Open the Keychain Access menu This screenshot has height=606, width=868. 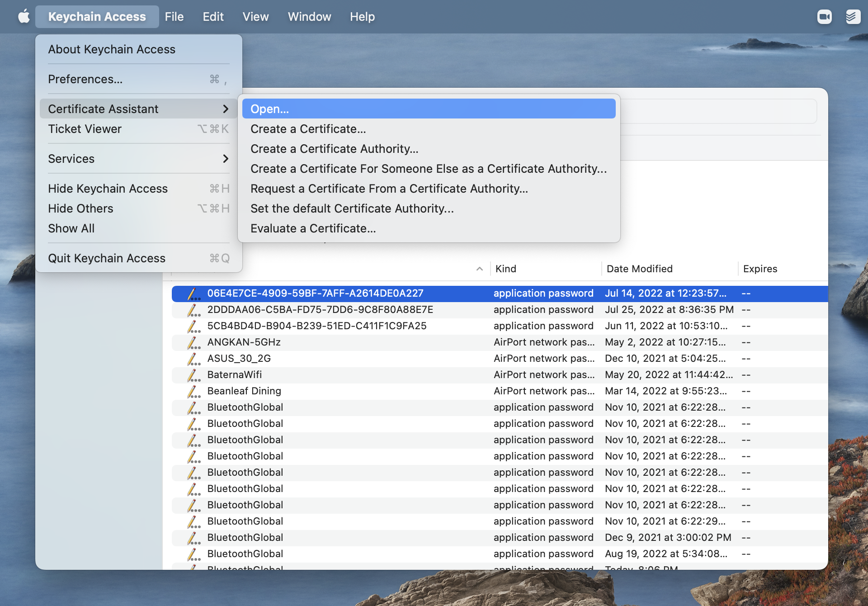click(x=97, y=17)
